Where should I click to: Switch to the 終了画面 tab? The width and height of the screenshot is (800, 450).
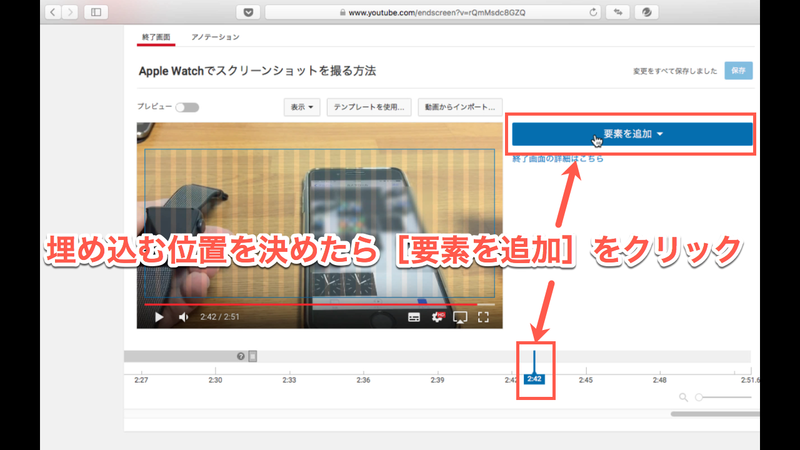[x=156, y=37]
